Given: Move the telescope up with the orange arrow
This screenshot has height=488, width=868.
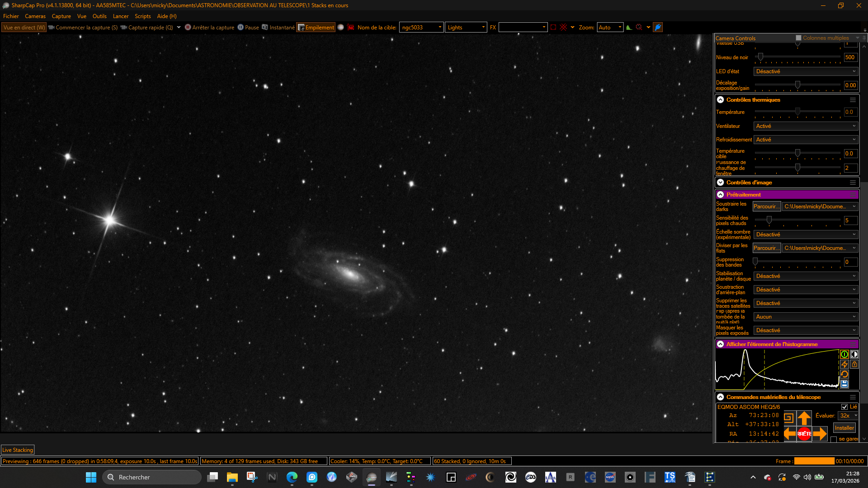Looking at the screenshot, I should pyautogui.click(x=804, y=418).
